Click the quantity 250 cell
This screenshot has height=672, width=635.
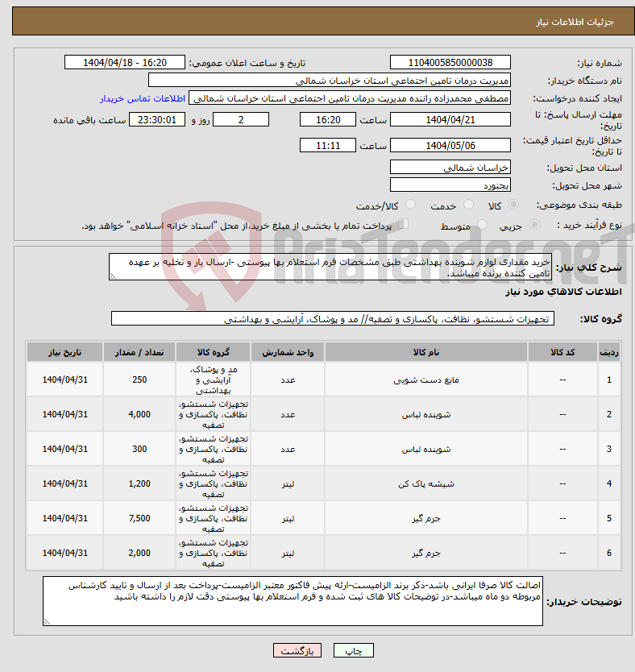[x=139, y=380]
